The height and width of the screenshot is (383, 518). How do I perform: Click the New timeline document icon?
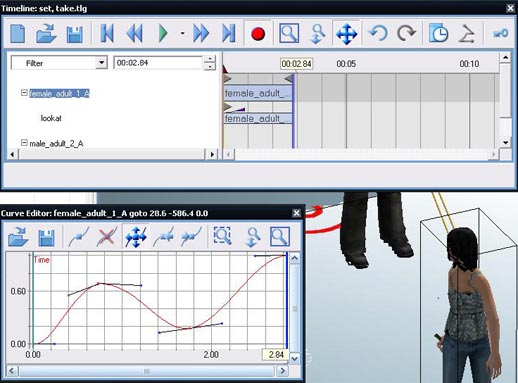click(x=17, y=33)
